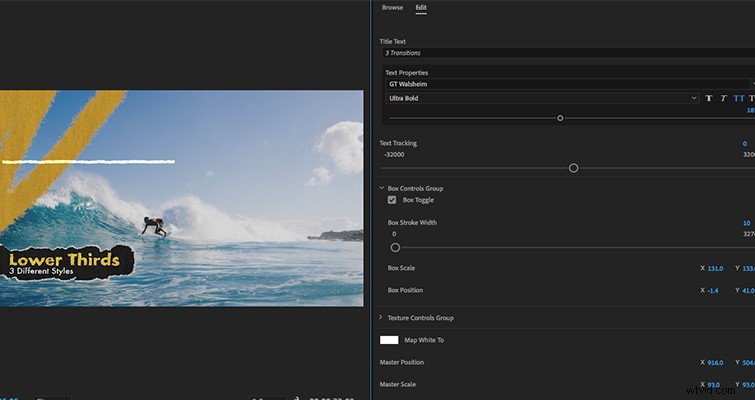Click the Master Scale X value
Viewport: 755px width, 400px height.
(x=713, y=386)
